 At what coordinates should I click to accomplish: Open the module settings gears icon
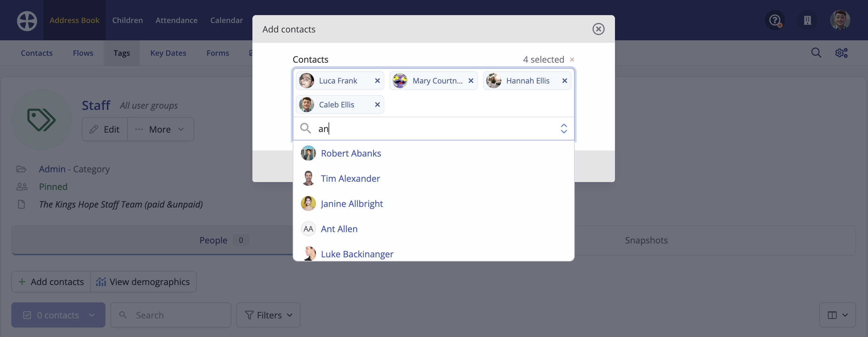(841, 53)
